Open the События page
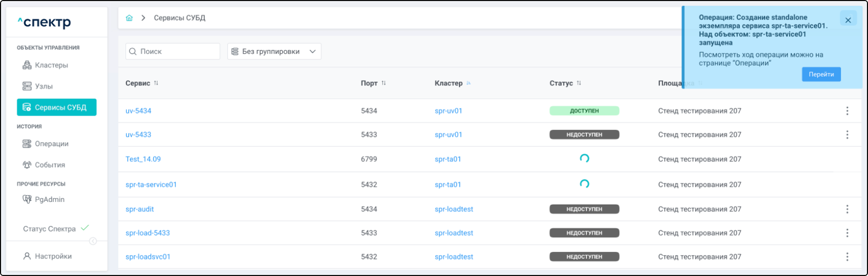This screenshot has height=276, width=868. coord(49,165)
